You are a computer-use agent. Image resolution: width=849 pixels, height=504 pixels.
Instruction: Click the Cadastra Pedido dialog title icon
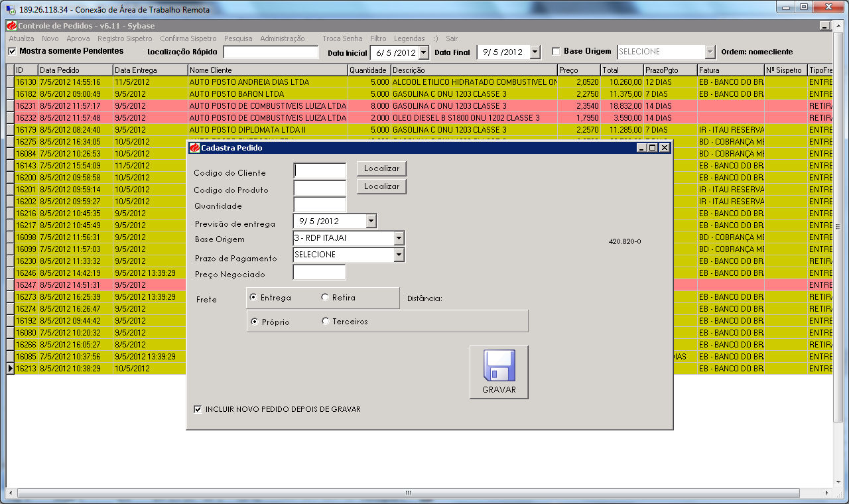pos(194,148)
